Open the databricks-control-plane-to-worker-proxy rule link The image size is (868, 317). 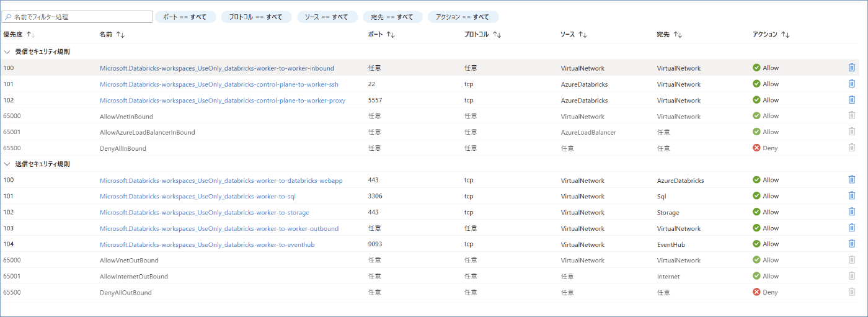[223, 100]
